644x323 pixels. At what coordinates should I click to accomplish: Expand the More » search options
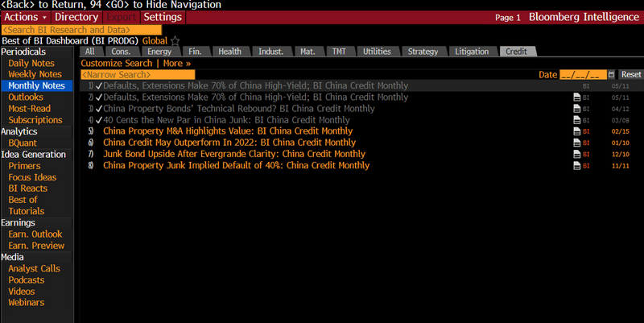(x=176, y=63)
